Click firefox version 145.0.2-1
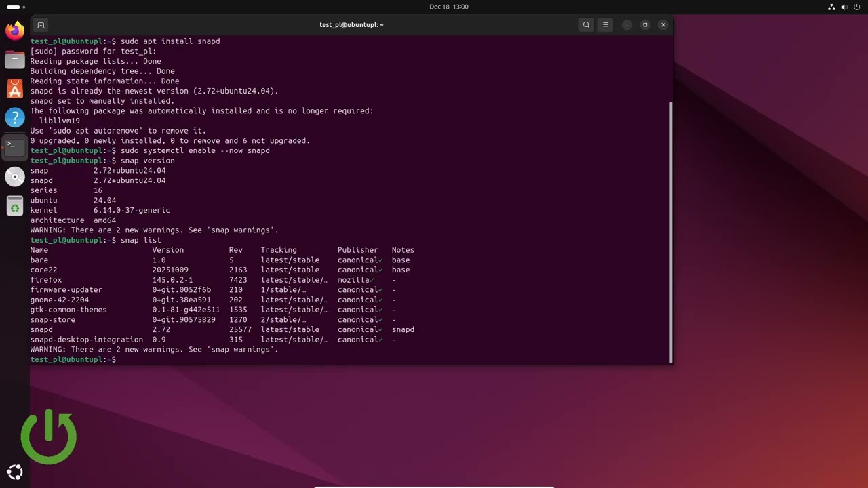868x488 pixels. [x=172, y=280]
